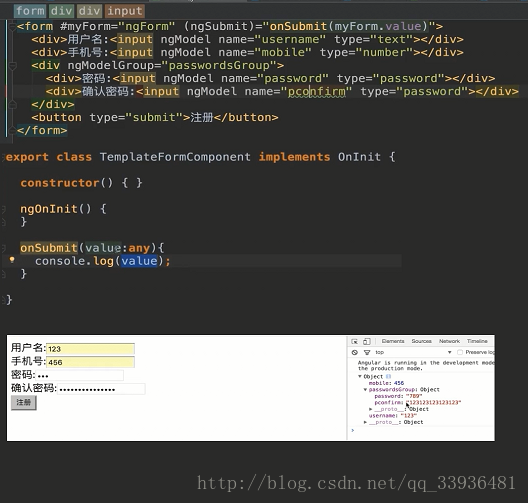Switch to the Timeline tab in DevTools

(x=477, y=341)
